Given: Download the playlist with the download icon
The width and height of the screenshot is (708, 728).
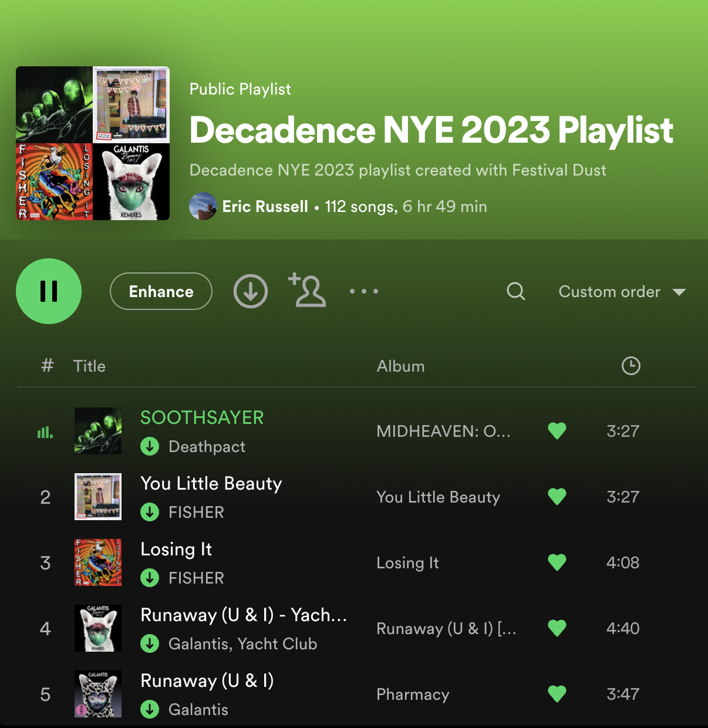Looking at the screenshot, I should (x=251, y=291).
